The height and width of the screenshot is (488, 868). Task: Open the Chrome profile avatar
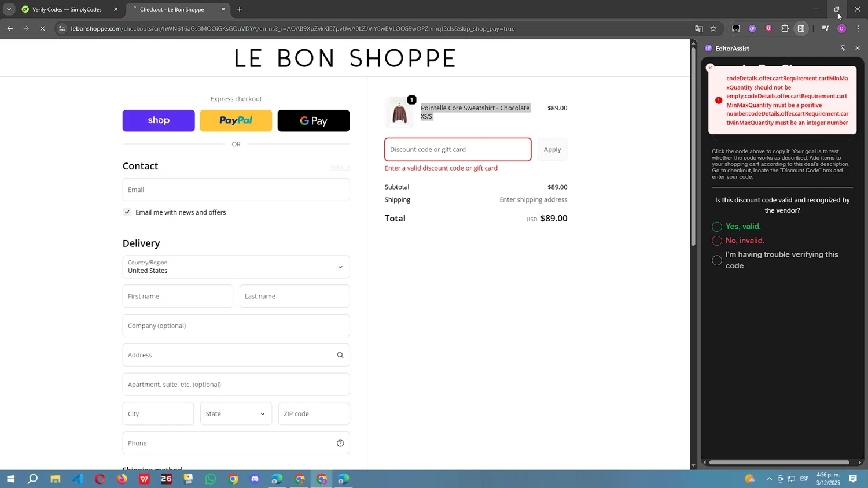841,28
